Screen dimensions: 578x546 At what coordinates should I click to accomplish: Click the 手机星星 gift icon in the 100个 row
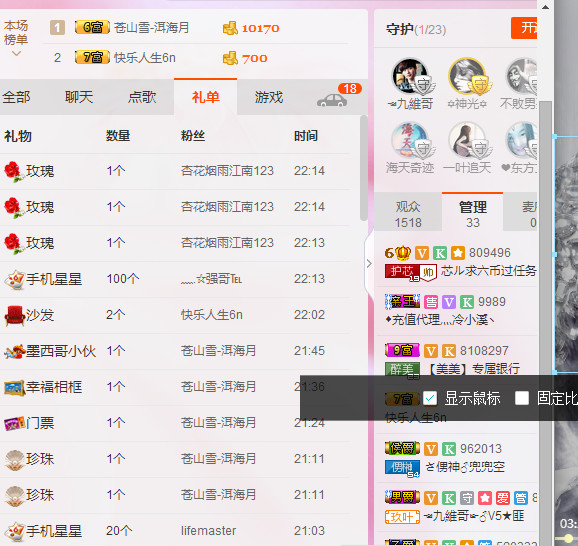(14, 279)
